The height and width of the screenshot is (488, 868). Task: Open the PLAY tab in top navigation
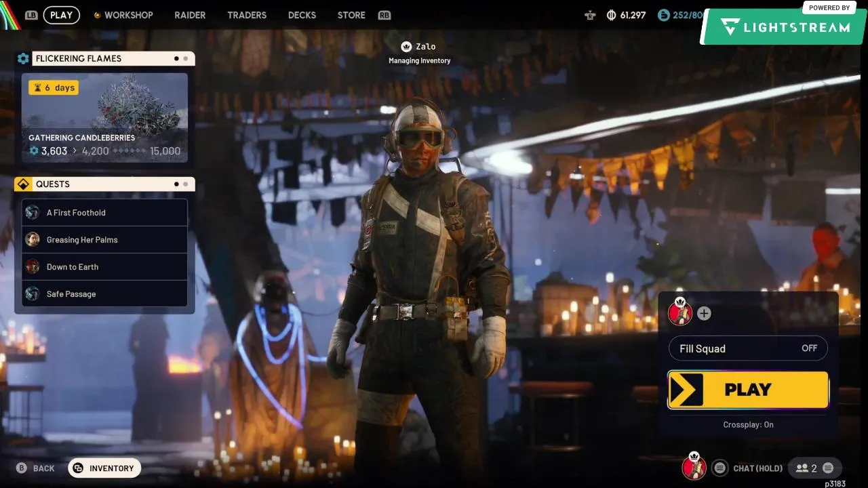[x=62, y=15]
